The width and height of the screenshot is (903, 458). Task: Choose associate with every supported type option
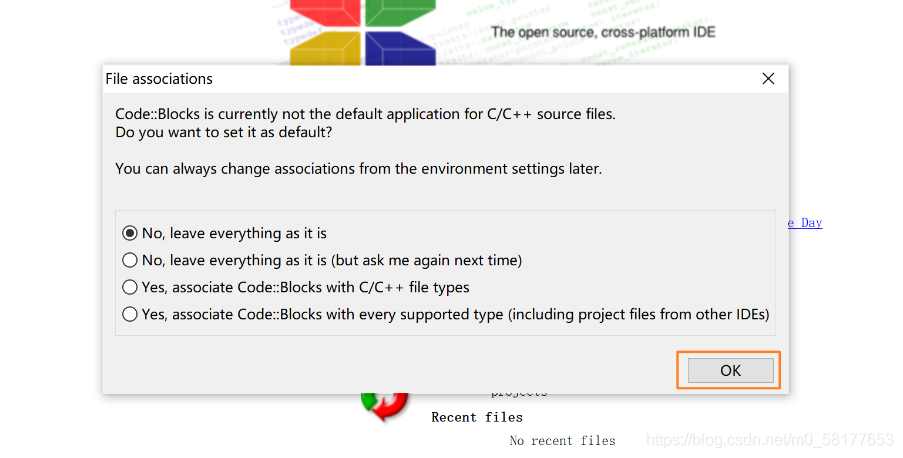click(x=130, y=314)
